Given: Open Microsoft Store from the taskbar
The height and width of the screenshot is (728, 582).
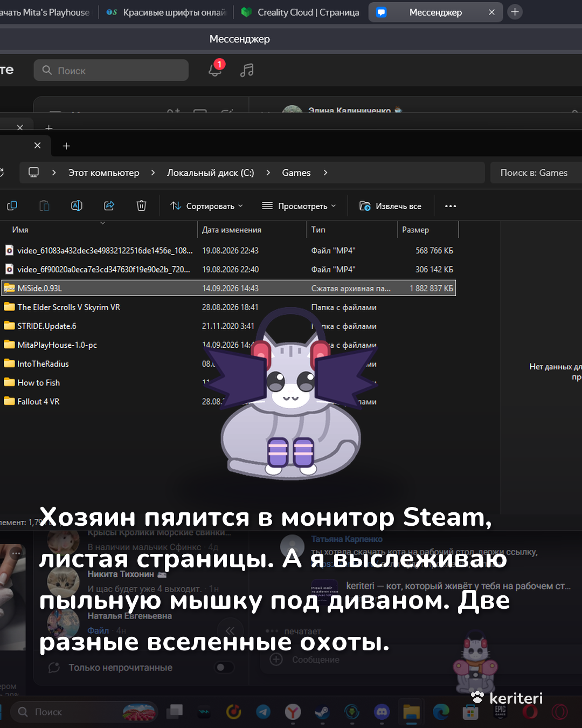Looking at the screenshot, I should point(470,712).
